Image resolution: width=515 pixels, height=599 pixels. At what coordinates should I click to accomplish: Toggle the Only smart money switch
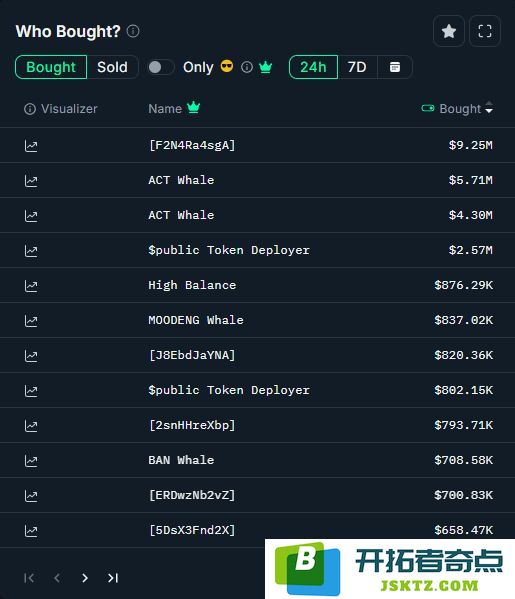click(161, 67)
